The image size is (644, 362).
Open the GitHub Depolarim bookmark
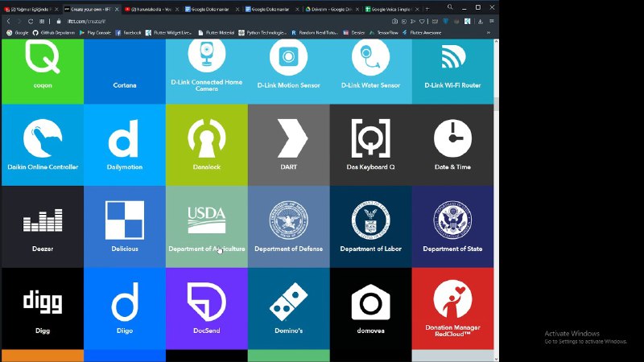click(54, 32)
